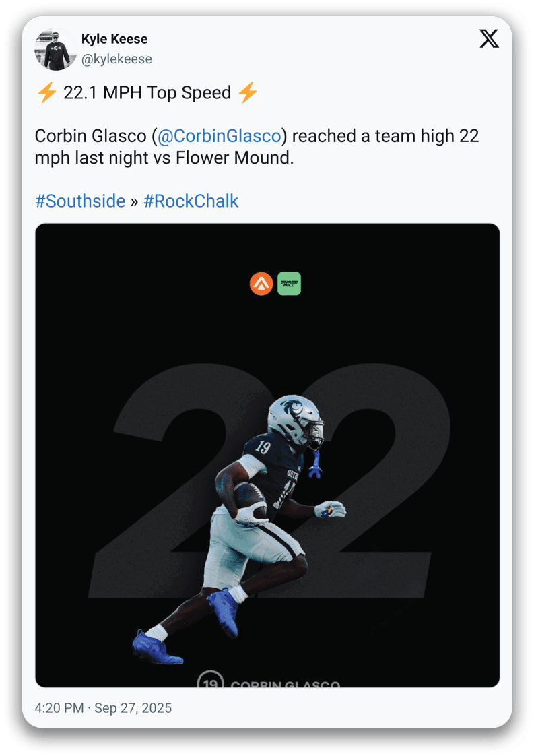Click the X logo in the tweet corner

[489, 38]
